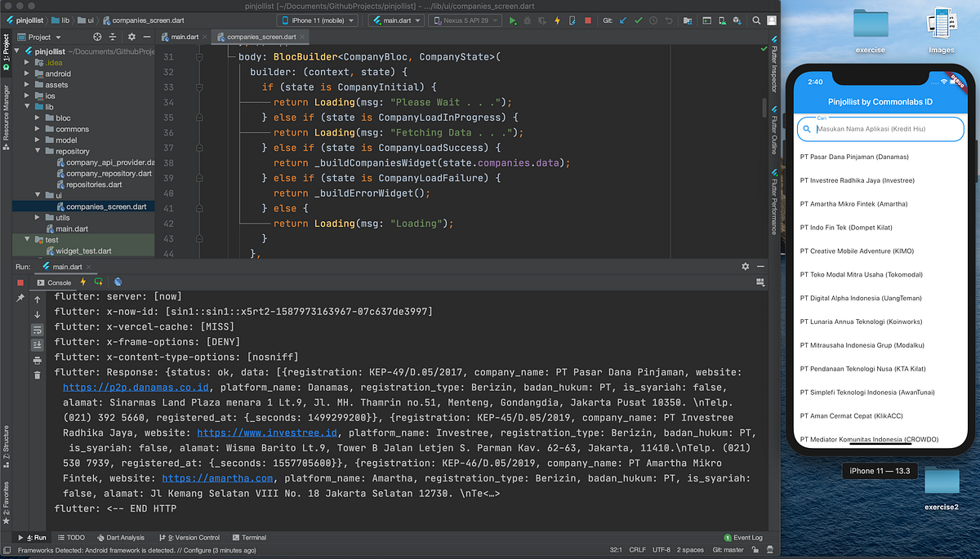The width and height of the screenshot is (980, 559).
Task: Stop the app with the red square
Action: [588, 20]
